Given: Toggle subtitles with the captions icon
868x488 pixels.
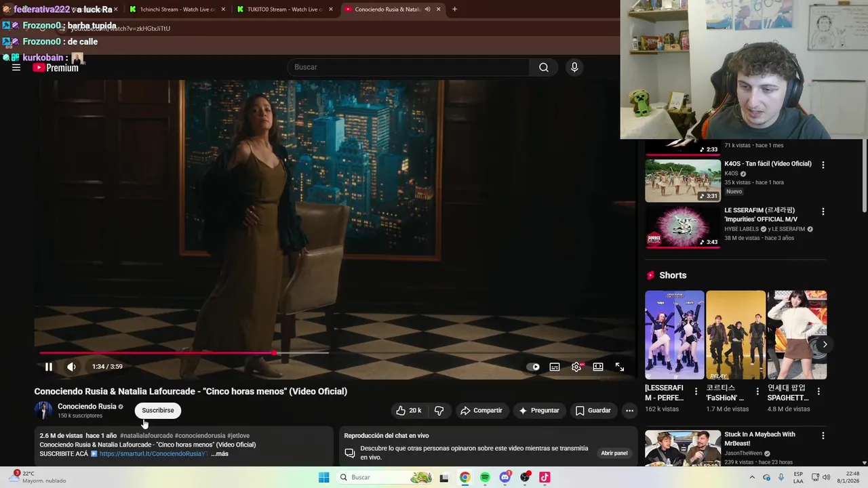Looking at the screenshot, I should pos(555,367).
